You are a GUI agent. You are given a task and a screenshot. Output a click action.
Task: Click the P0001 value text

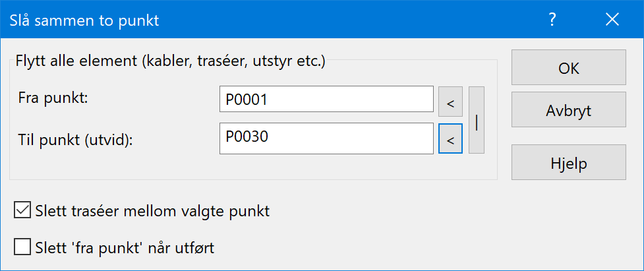point(247,100)
